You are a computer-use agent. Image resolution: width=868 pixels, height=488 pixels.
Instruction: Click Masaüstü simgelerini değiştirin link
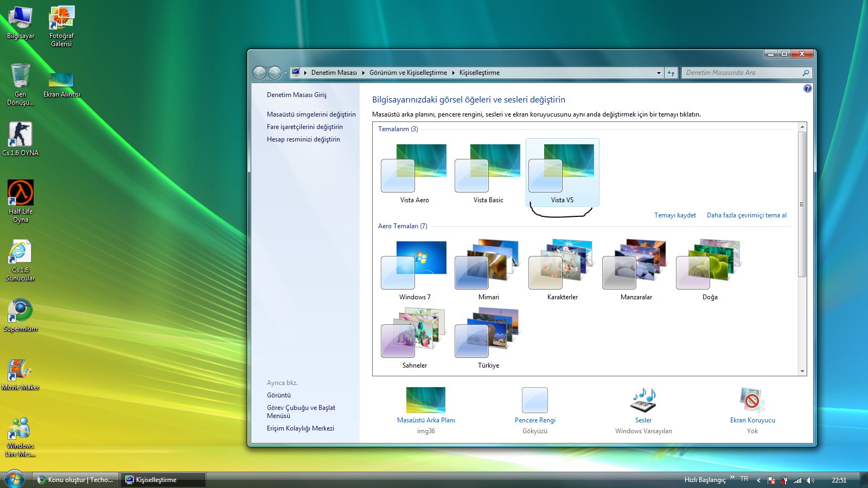tap(311, 114)
